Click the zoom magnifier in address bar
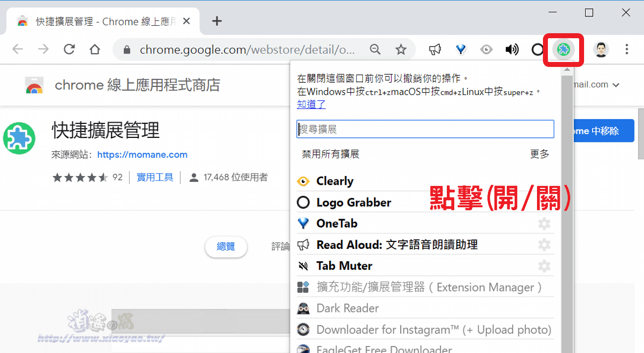This screenshot has width=644, height=353. pos(376,49)
